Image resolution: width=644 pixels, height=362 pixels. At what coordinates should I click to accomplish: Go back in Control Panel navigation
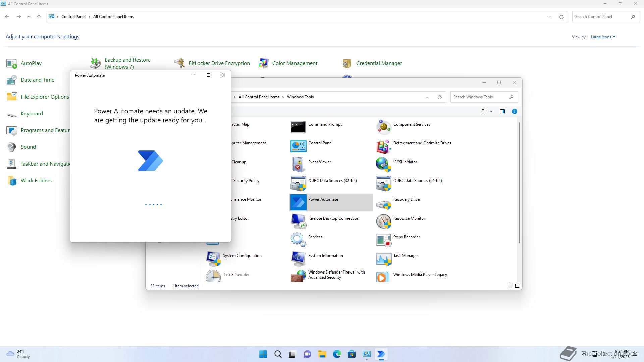pos(7,17)
